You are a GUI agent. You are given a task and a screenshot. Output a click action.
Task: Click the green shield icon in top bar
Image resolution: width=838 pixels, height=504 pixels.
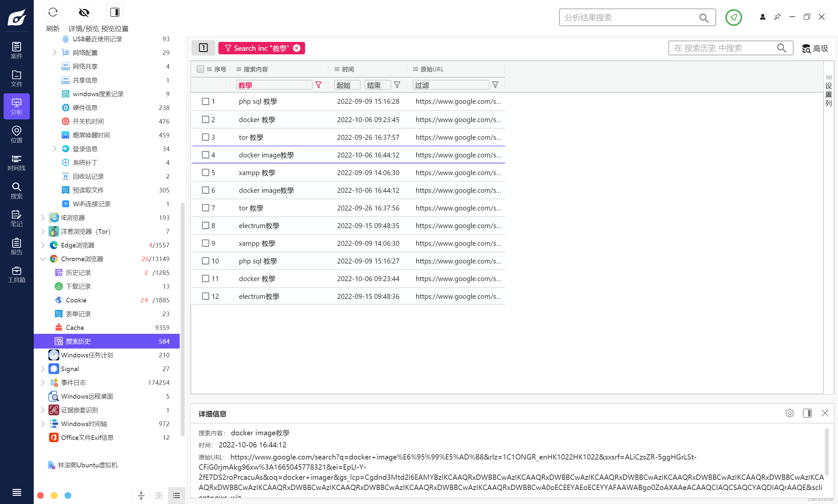(x=733, y=17)
